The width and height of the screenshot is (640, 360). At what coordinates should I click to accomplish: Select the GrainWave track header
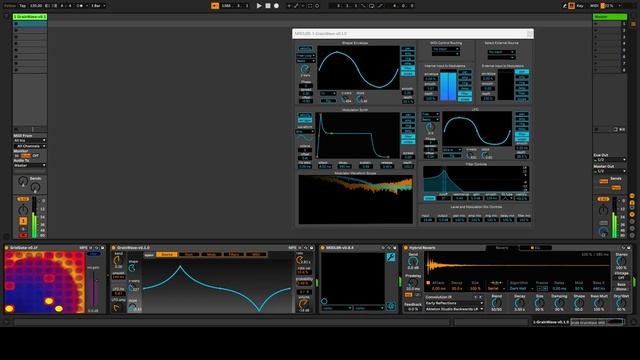click(x=30, y=17)
